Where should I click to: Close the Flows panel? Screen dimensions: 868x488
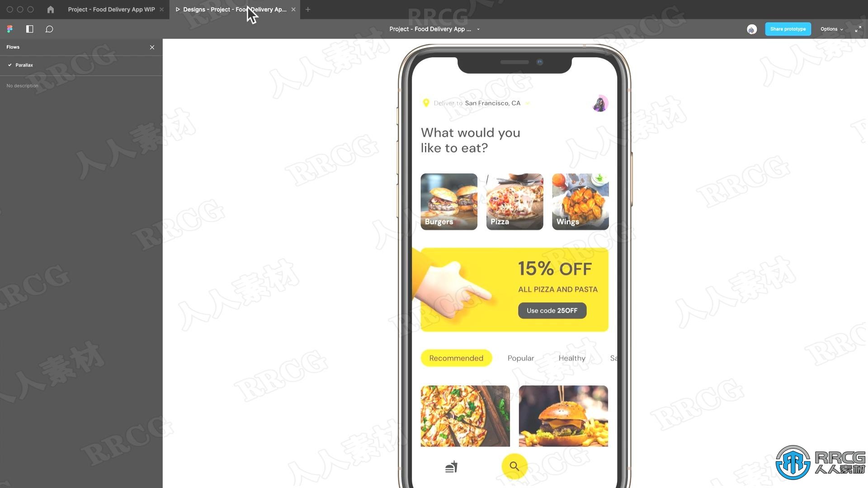(153, 47)
